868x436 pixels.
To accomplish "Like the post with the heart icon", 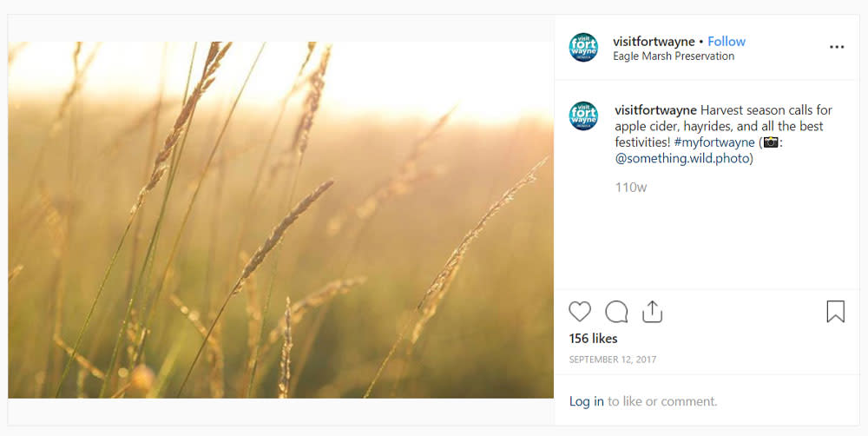I will (x=580, y=311).
